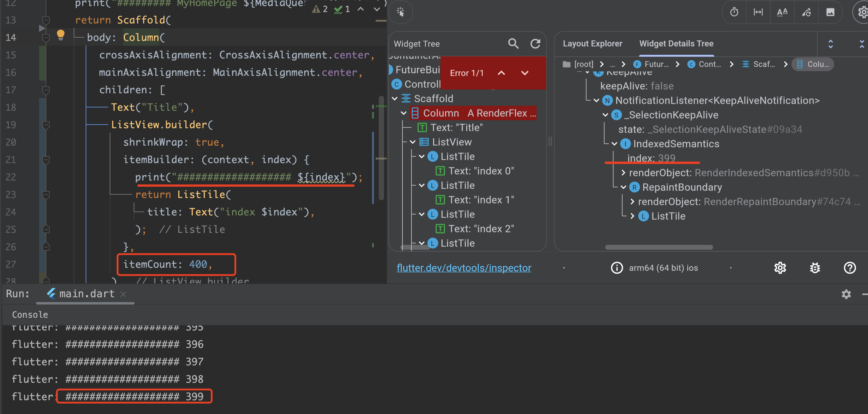
Task: Collapse the NotificationListener<KeepAliveNotification> node
Action: pyautogui.click(x=596, y=100)
